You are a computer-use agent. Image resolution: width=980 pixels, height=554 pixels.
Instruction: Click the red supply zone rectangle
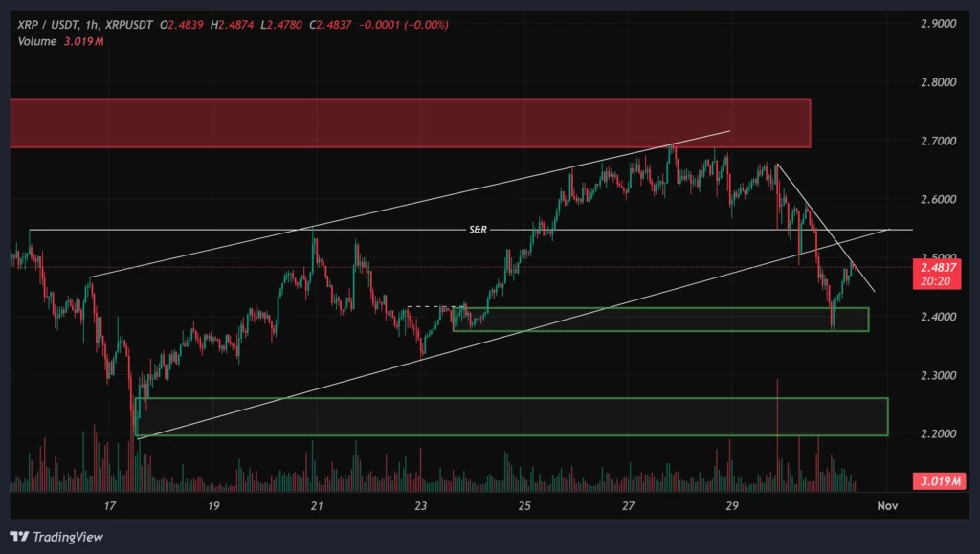(402, 120)
